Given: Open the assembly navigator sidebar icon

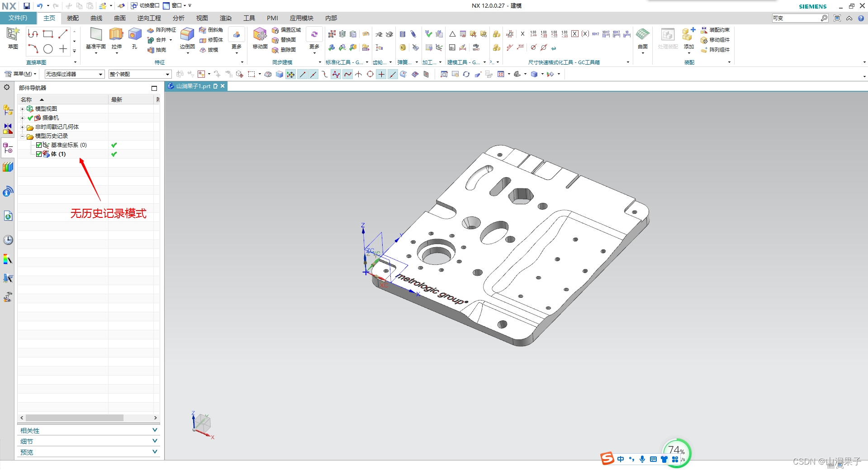Looking at the screenshot, I should point(8,109).
